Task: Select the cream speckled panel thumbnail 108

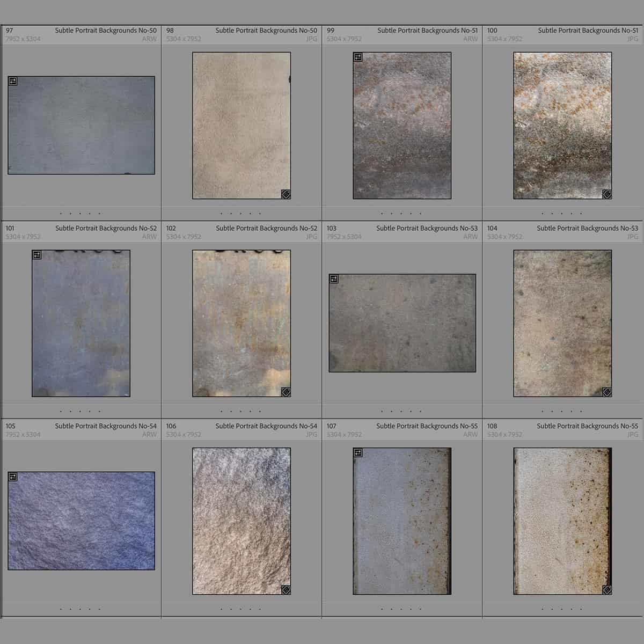Action: point(562,521)
